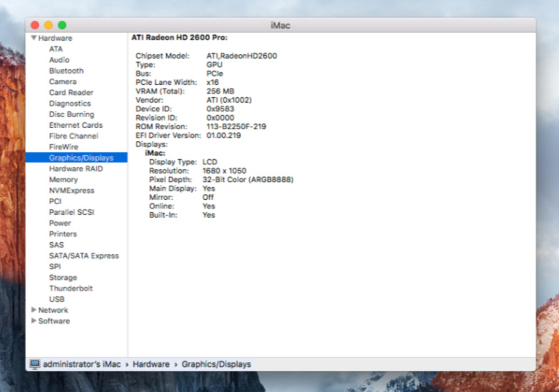Click the green zoom window button
The width and height of the screenshot is (559, 392).
point(62,25)
